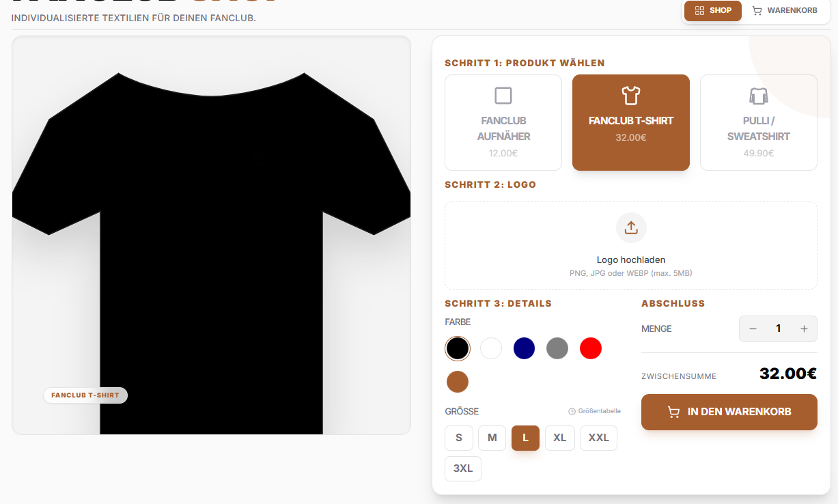Screen dimensions: 838x504
Task: Select the brown color swatch
Action: tap(458, 382)
